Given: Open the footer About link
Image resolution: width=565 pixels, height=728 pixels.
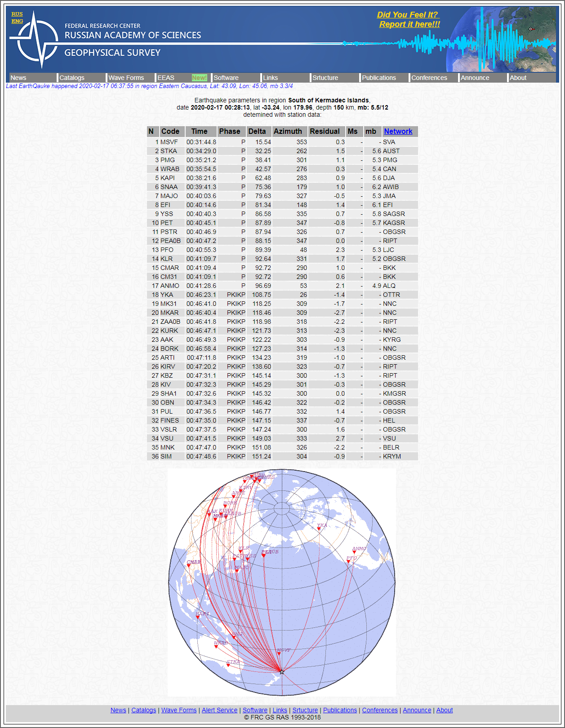Looking at the screenshot, I should pyautogui.click(x=445, y=710).
